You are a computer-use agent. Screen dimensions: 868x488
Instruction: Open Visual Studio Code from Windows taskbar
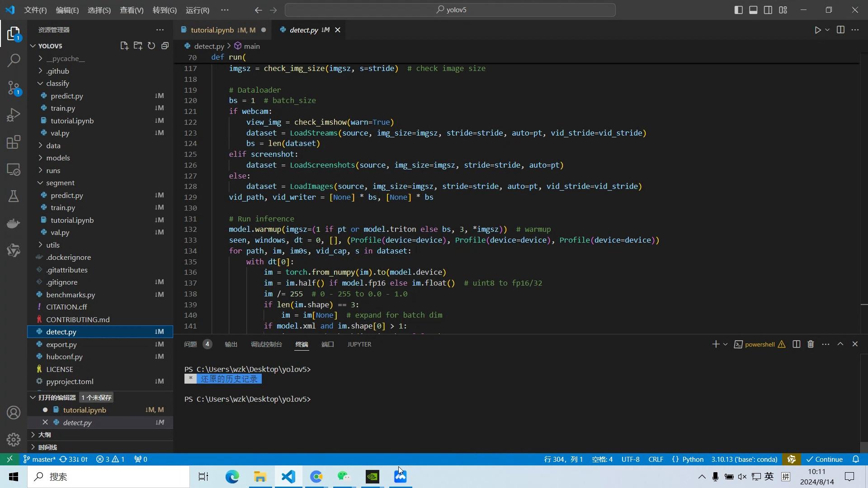pyautogui.click(x=288, y=477)
